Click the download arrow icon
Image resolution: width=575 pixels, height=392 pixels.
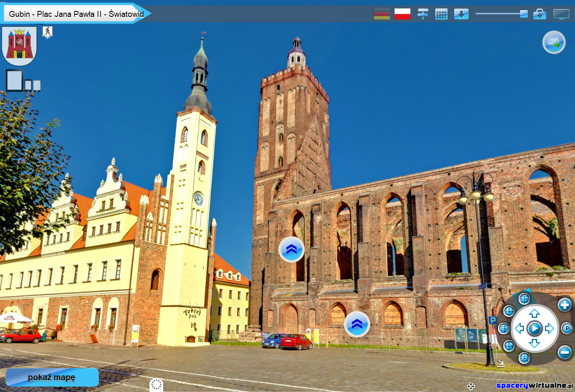click(x=461, y=14)
